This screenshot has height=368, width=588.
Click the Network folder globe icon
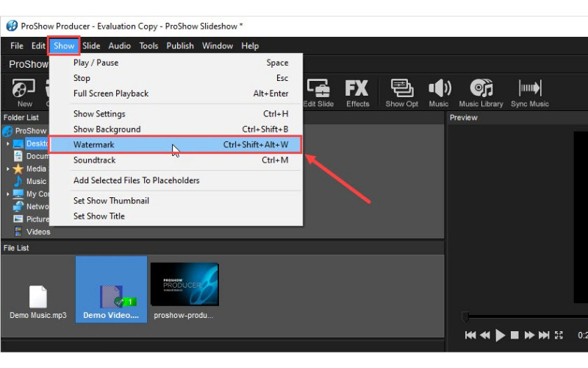(18, 206)
